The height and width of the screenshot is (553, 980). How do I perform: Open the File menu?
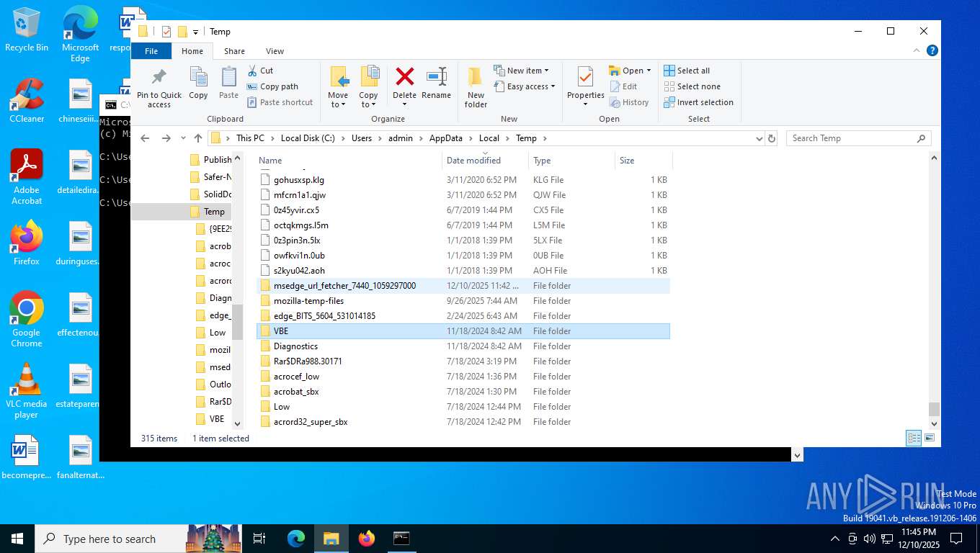pyautogui.click(x=151, y=51)
